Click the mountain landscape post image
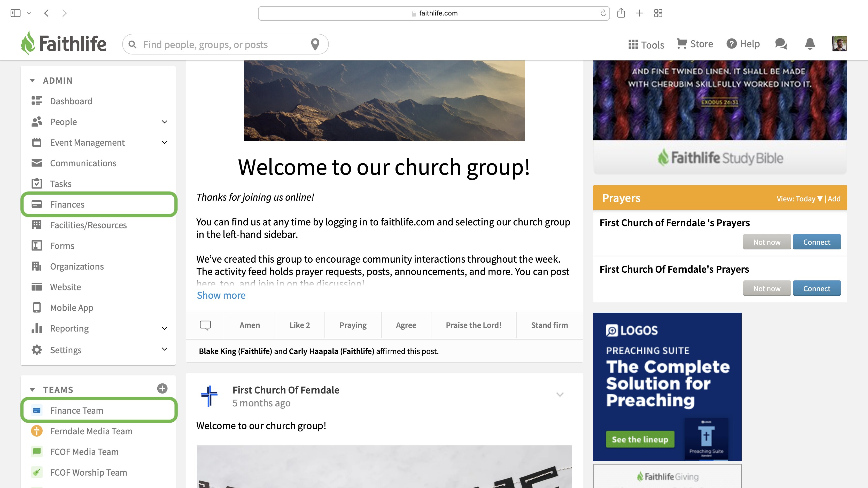 tap(384, 101)
